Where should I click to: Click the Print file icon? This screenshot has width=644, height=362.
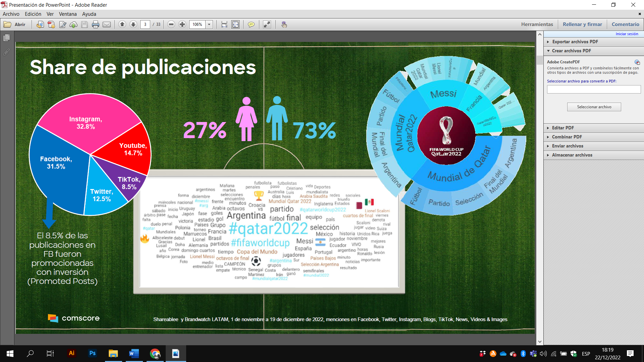(x=96, y=24)
